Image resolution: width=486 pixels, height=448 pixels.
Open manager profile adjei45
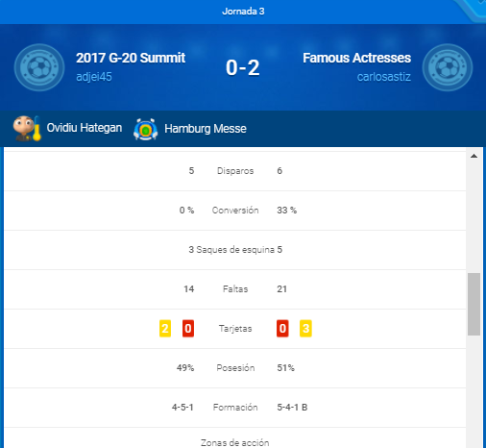point(94,77)
